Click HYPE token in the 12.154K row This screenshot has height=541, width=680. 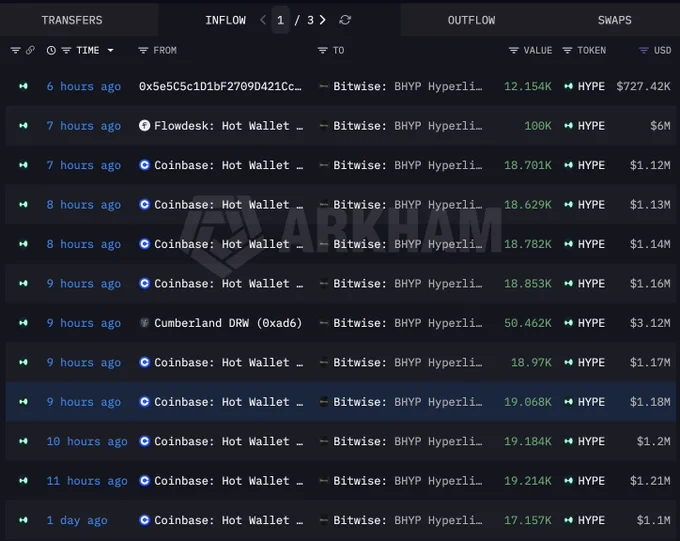pyautogui.click(x=591, y=86)
